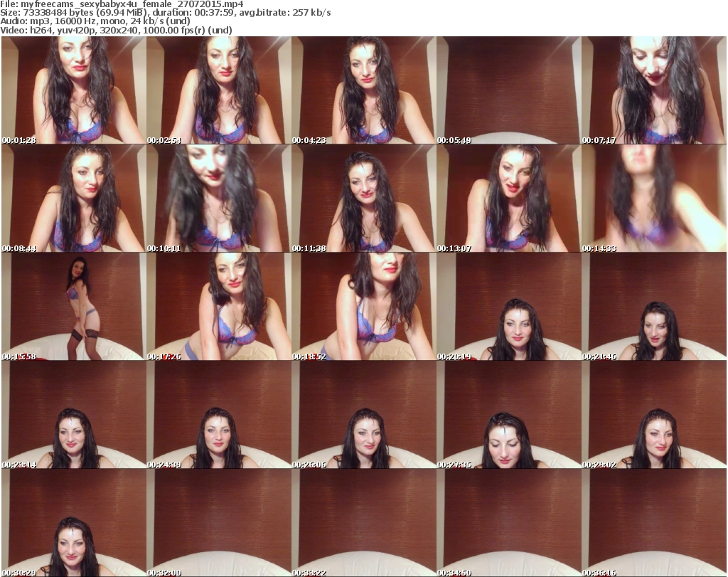Click the 'Size: 73338484 bytes' header line

165,13
